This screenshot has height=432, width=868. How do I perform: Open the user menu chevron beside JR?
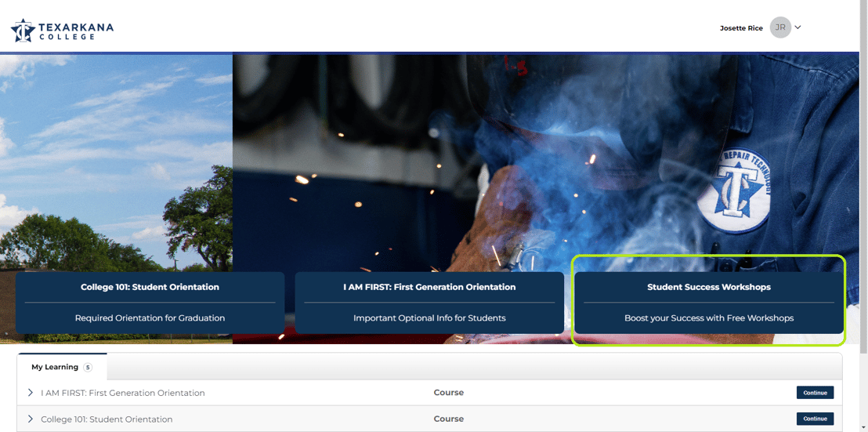(x=797, y=27)
